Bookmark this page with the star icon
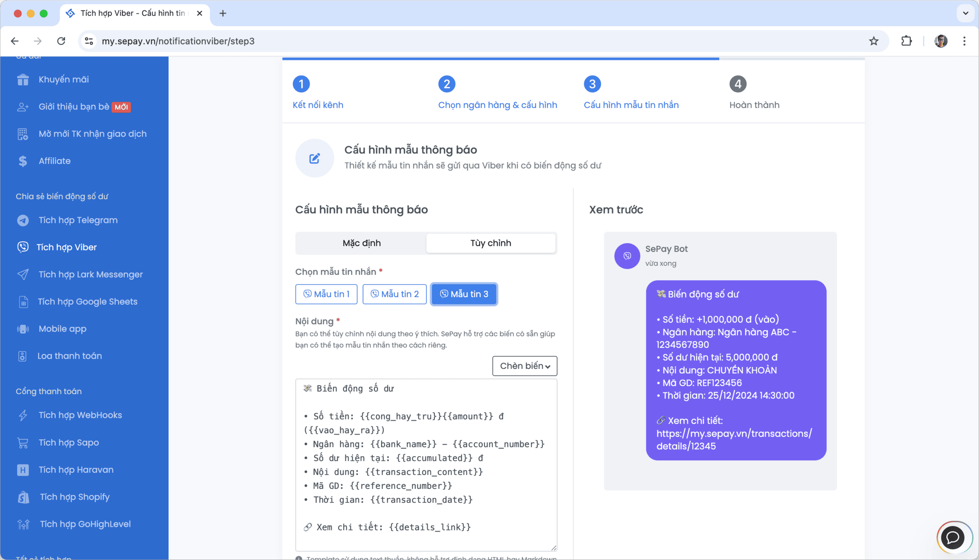 tap(874, 41)
